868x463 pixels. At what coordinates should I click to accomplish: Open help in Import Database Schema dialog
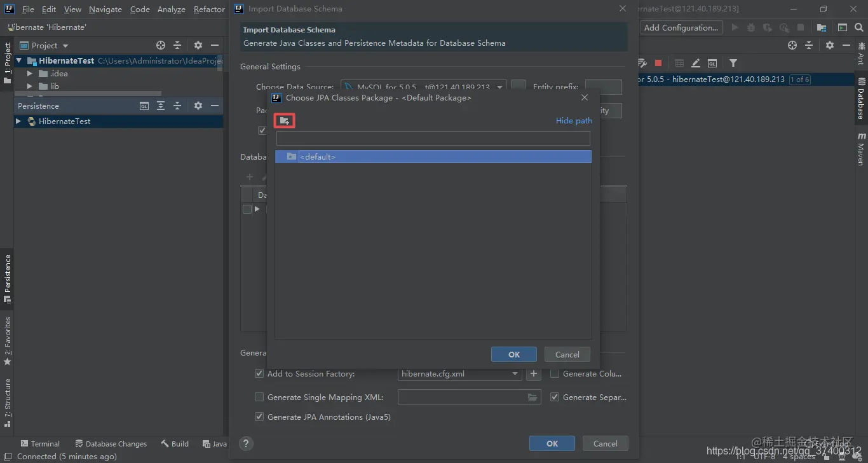point(247,443)
